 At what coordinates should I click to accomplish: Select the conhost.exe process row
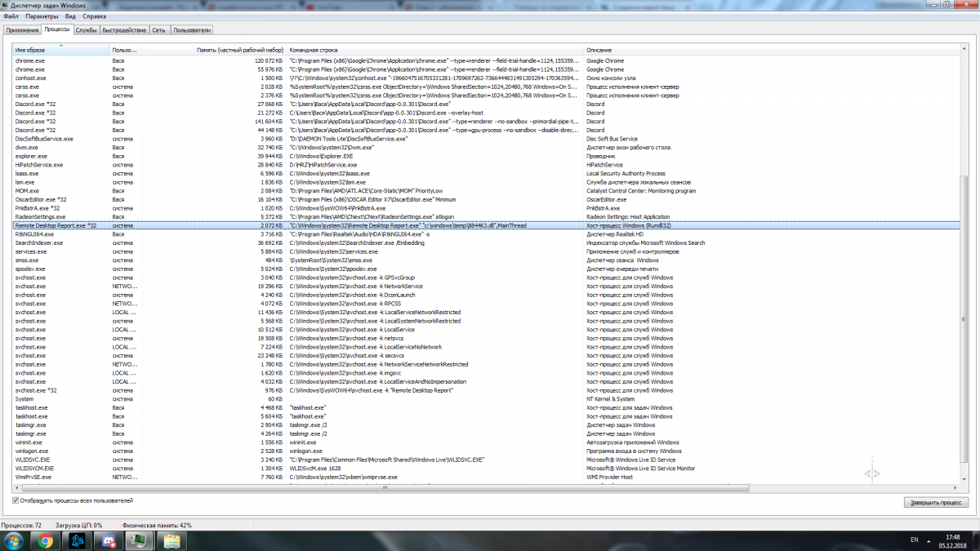[x=485, y=78]
